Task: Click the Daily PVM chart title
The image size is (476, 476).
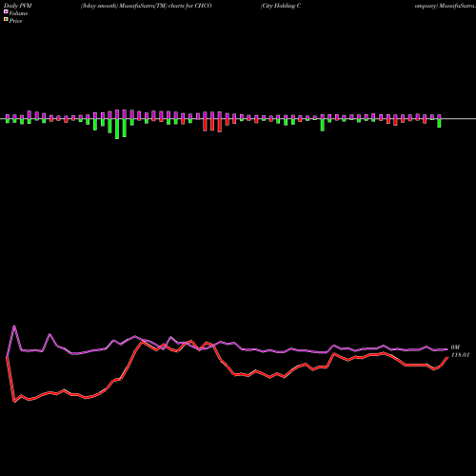Action: (x=18, y=6)
